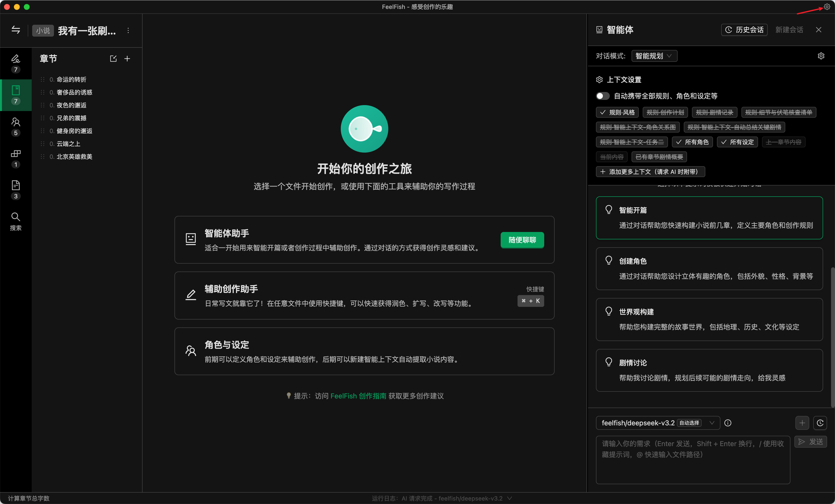Screen dimensions: 835x504
Task: Open the novel title three-dot menu
Action: point(128,30)
